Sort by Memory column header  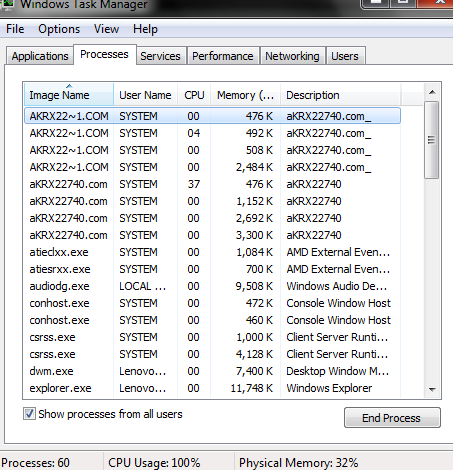[245, 95]
